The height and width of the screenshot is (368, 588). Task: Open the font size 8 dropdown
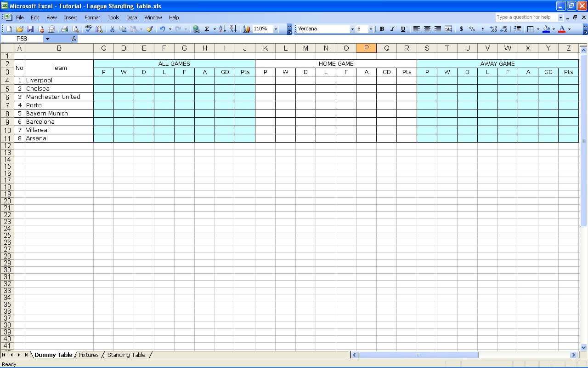371,29
